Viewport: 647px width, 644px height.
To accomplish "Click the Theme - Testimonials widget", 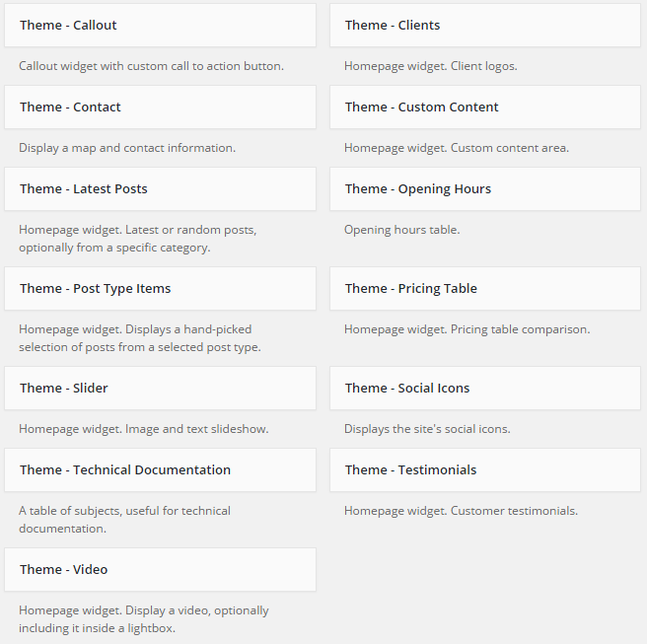I will [485, 469].
